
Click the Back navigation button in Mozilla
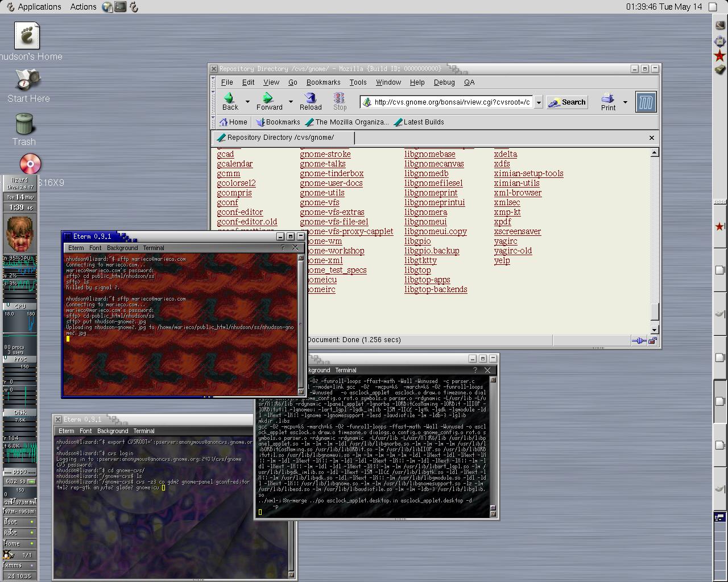(230, 102)
